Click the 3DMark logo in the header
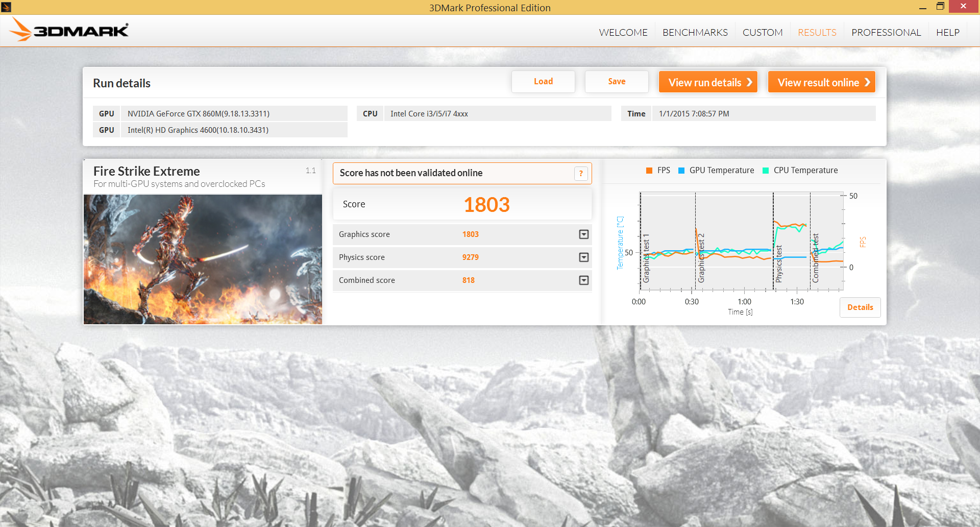 point(69,30)
